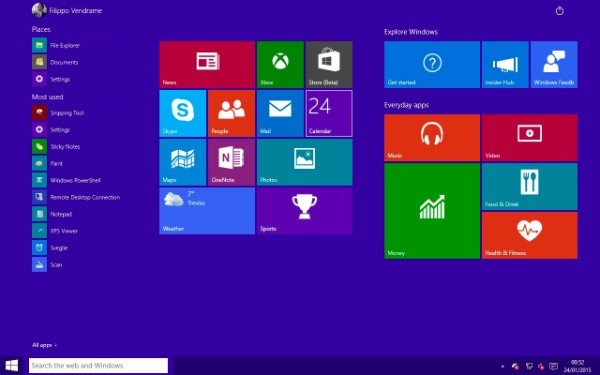Launch Windows PowerShell

pyautogui.click(x=67, y=180)
